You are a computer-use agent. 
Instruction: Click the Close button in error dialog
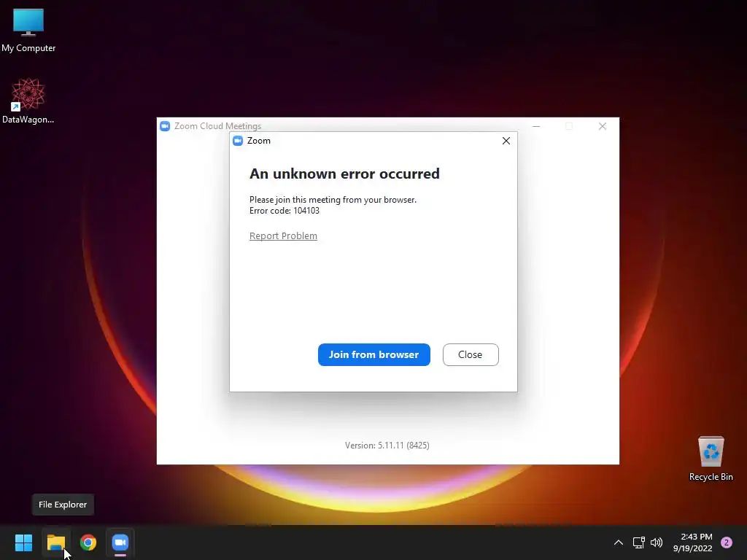click(471, 355)
